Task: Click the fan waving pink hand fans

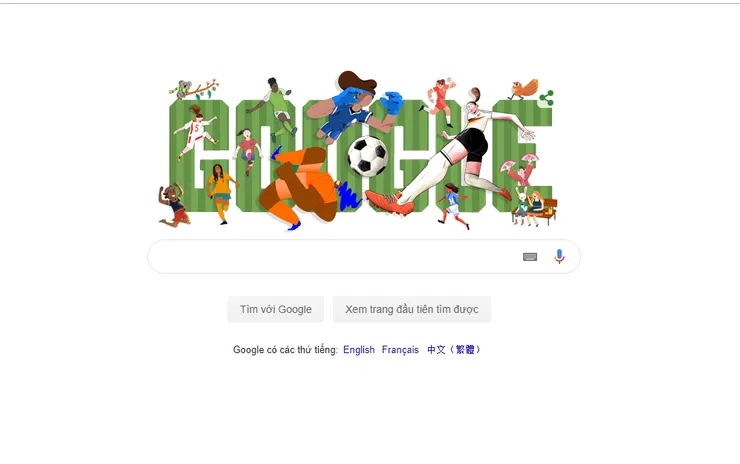Action: click(x=520, y=169)
